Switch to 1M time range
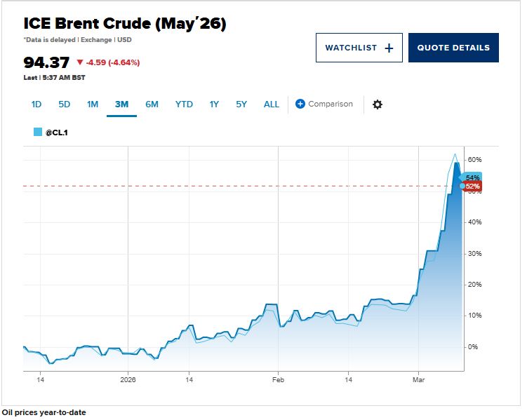527x420 pixels. (93, 104)
